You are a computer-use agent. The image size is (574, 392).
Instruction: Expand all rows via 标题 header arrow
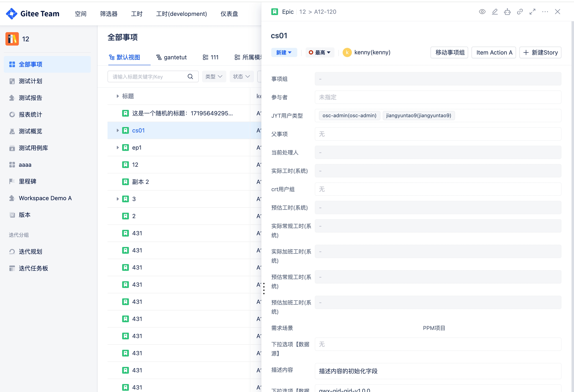[x=118, y=96]
